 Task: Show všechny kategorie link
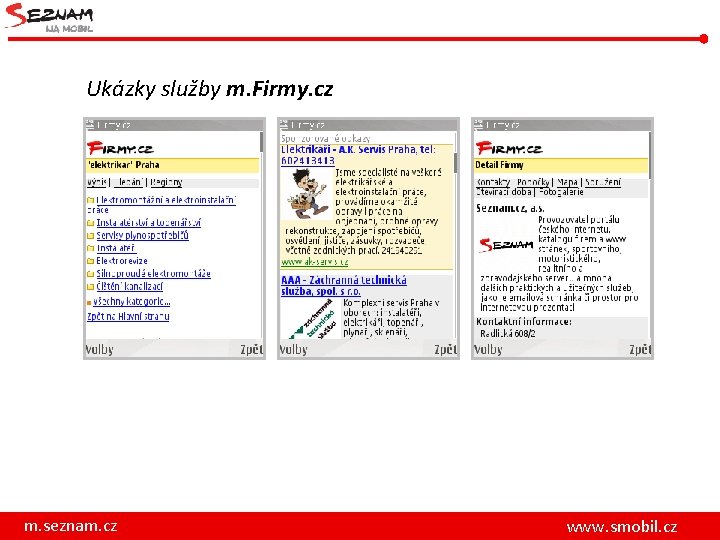coord(131,302)
